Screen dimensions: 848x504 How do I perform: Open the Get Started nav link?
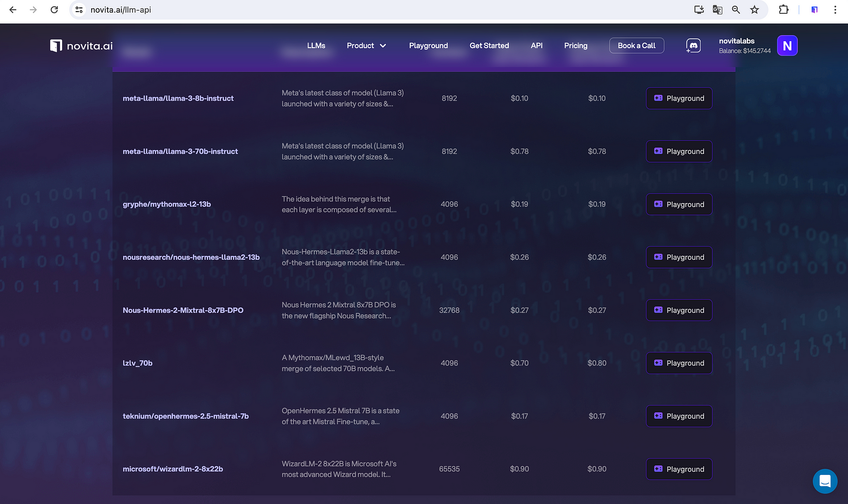coord(489,46)
